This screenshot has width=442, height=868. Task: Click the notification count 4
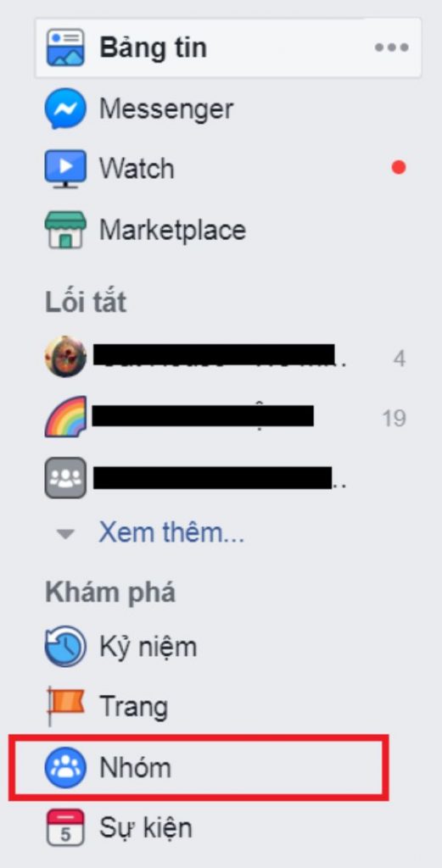coord(400,359)
